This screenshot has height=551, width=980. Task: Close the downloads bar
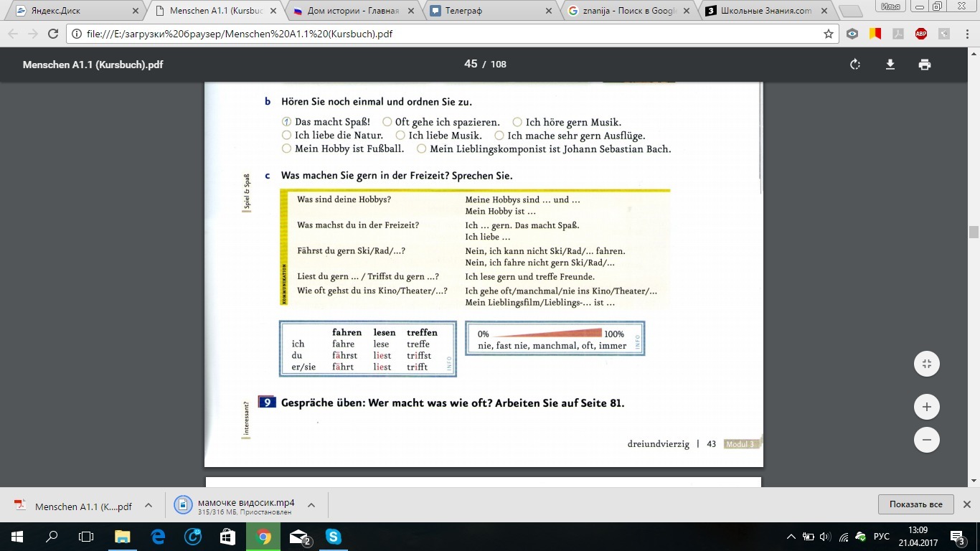(x=966, y=504)
